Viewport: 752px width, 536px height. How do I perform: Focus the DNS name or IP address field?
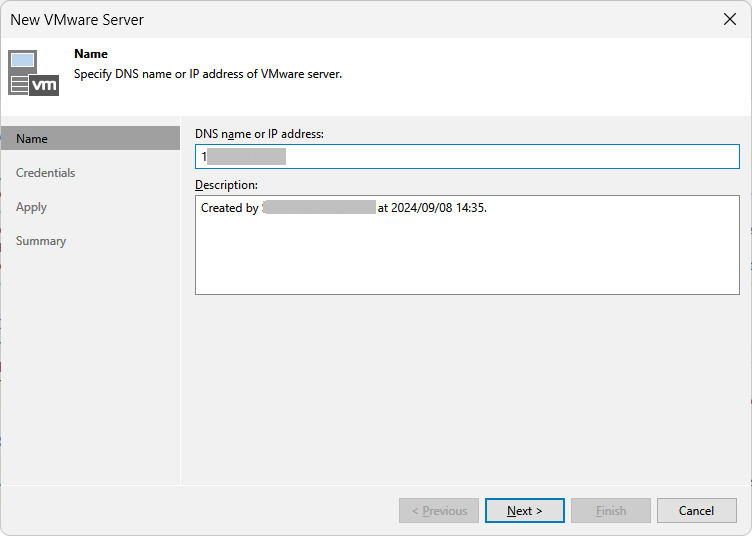[467, 157]
